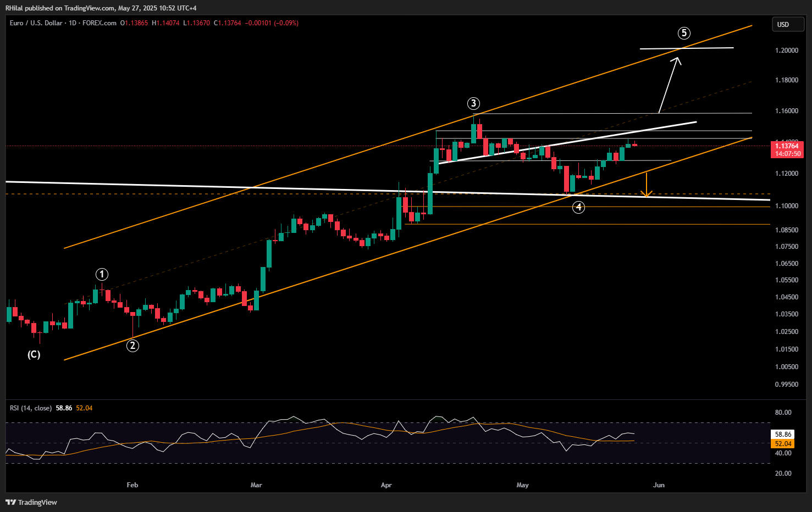Click the USD currency button
Viewport: 812px width, 512px height.
(788, 24)
